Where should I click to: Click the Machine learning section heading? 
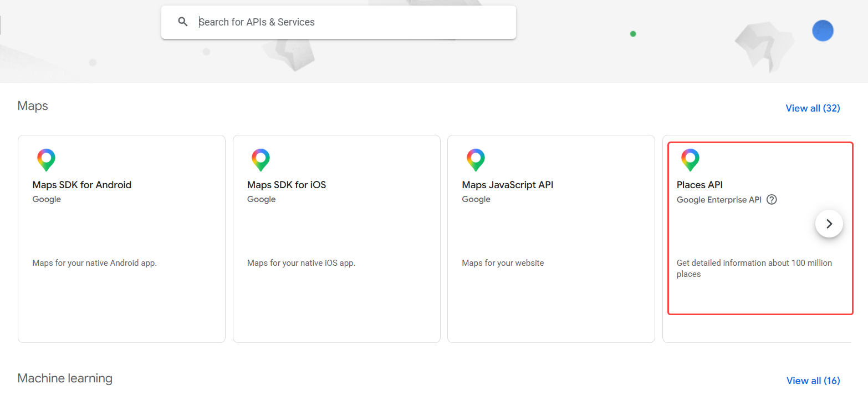[x=65, y=378]
